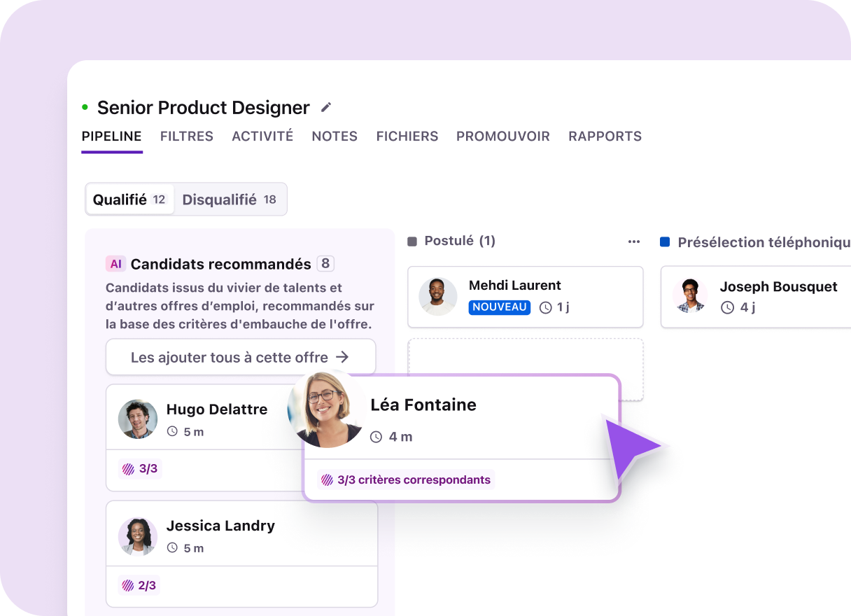Click the blue square beside Présélection téléphonique
Viewport: 851px width, 616px height.
pos(665,242)
